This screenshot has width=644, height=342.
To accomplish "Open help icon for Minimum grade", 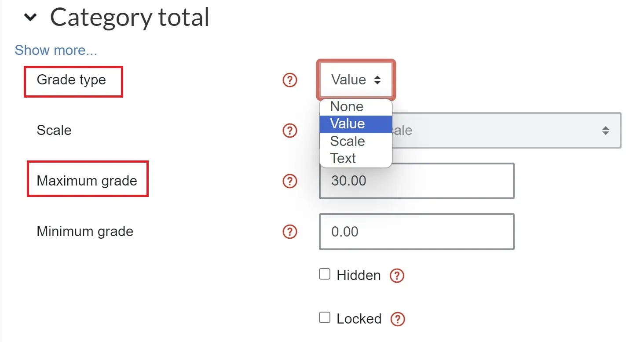I will click(x=289, y=232).
